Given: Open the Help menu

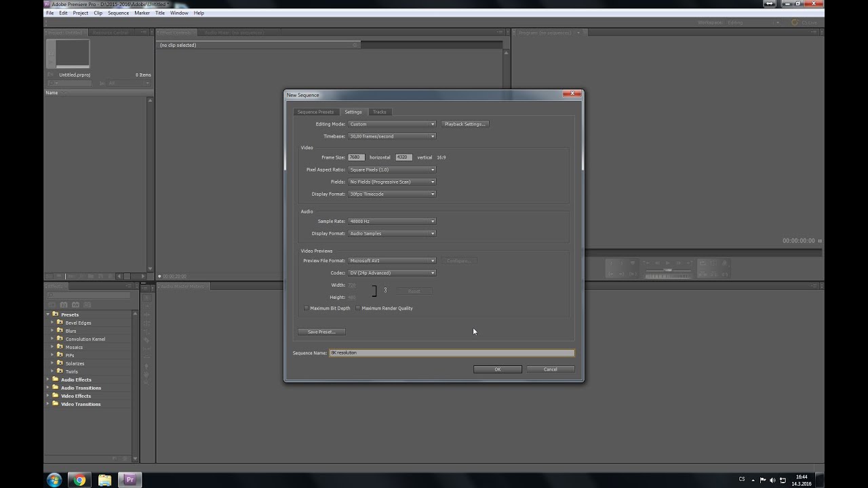Looking at the screenshot, I should point(199,13).
